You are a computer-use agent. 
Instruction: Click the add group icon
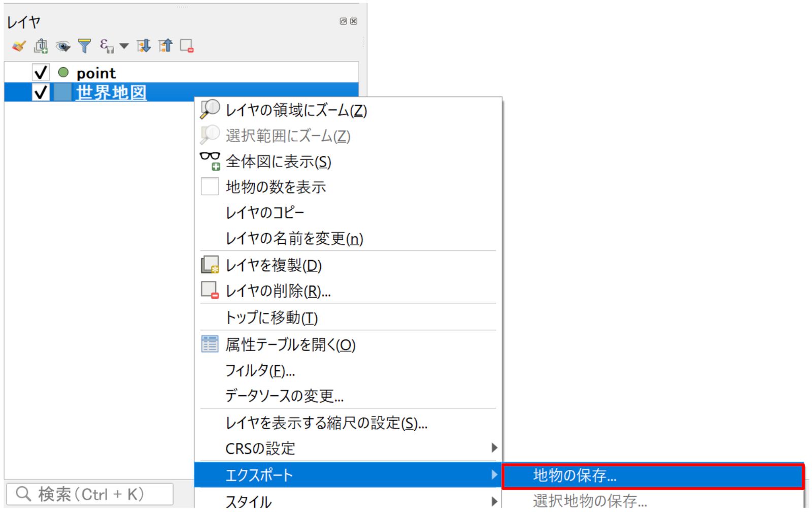coord(41,46)
